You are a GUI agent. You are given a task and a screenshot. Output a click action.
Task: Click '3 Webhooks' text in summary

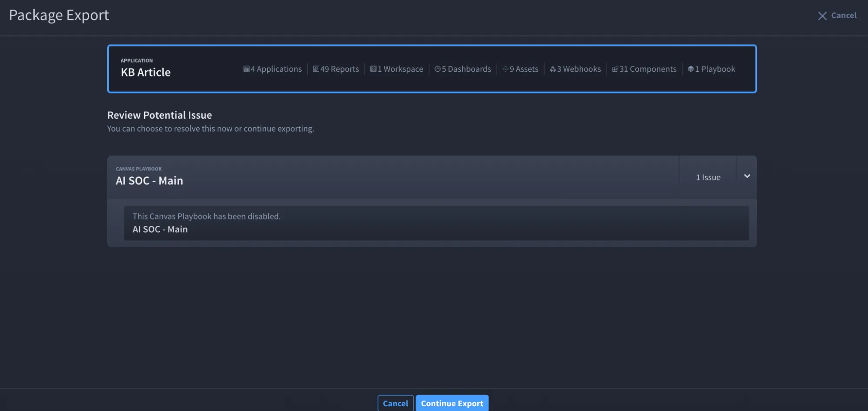(579, 69)
